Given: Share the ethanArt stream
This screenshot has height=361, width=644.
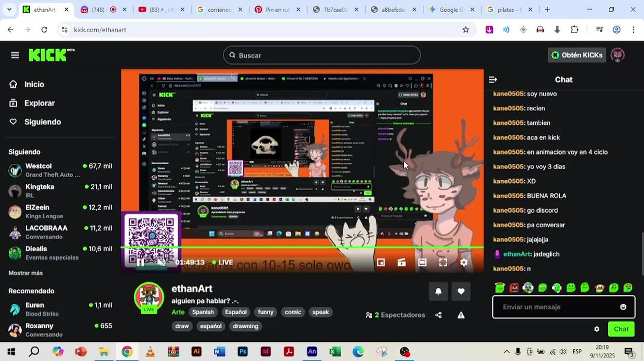Looking at the screenshot, I should coord(438,315).
